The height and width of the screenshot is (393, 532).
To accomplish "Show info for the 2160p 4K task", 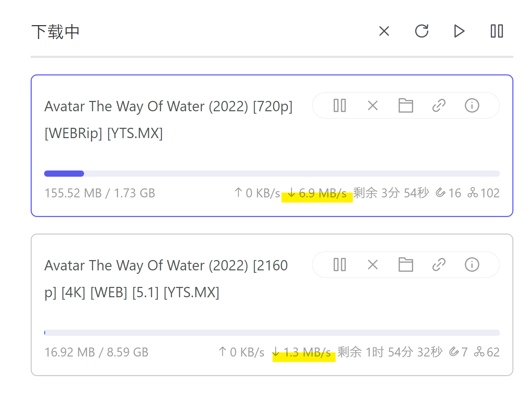I will tap(472, 265).
